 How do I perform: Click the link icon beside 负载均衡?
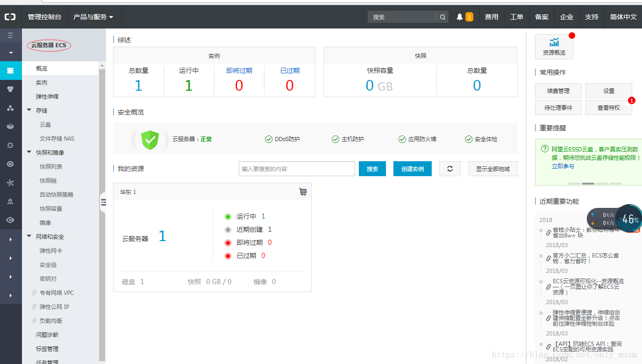pyautogui.click(x=34, y=321)
